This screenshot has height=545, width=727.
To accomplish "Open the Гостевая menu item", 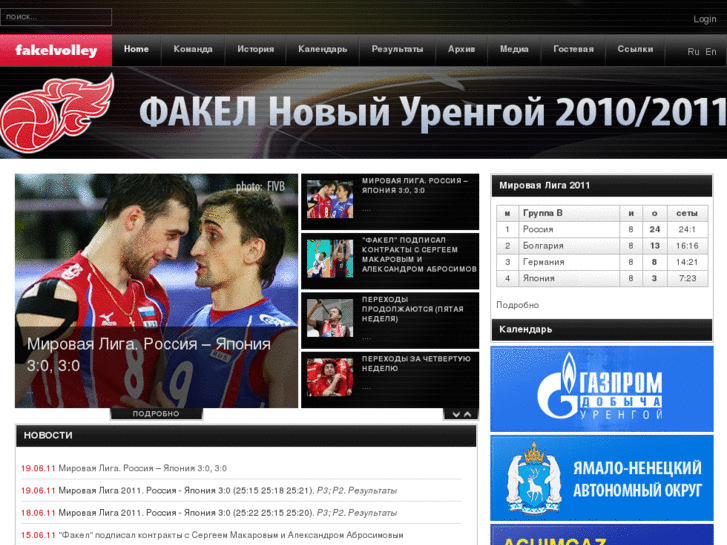I will coord(574,49).
